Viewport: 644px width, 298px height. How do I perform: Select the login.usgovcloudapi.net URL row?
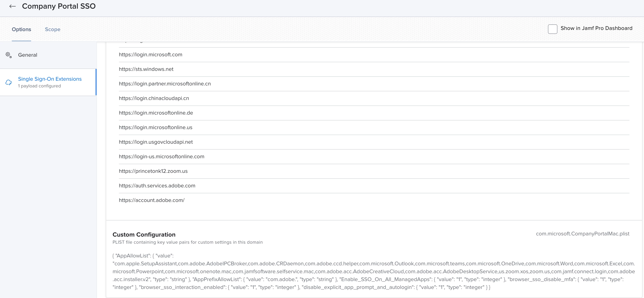point(374,142)
